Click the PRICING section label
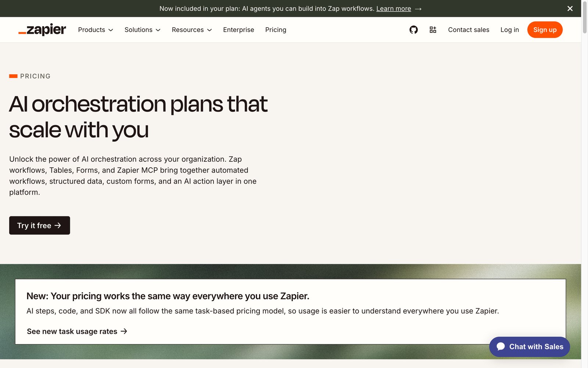Viewport: 588px width, 368px height. point(35,76)
